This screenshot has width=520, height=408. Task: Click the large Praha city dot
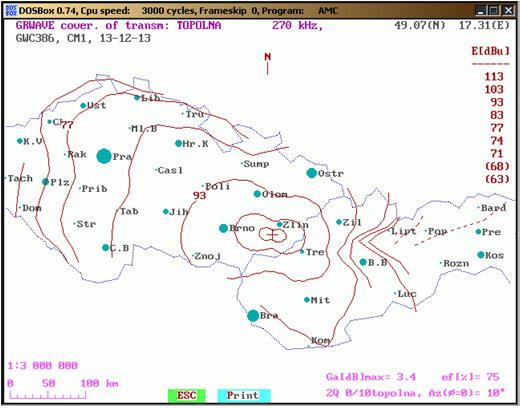tap(104, 156)
